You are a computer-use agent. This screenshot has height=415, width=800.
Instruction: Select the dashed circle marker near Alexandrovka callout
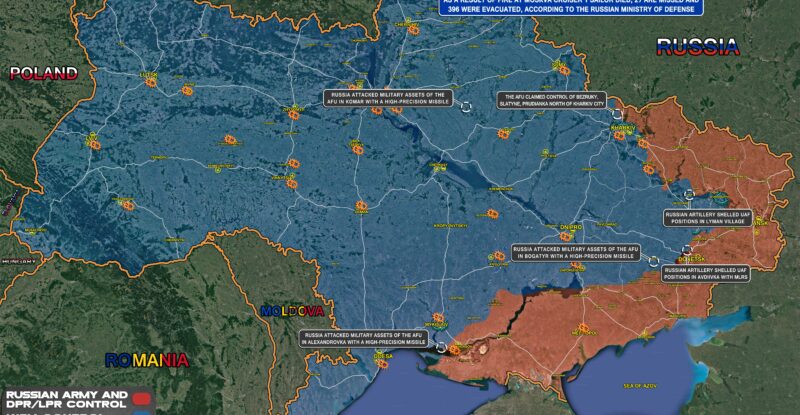click(442, 346)
